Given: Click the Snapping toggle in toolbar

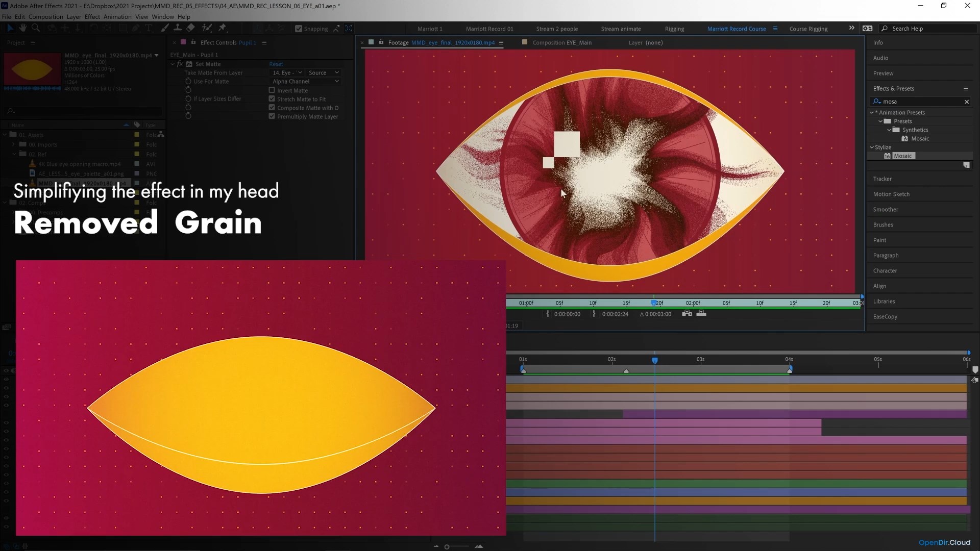Looking at the screenshot, I should tap(298, 28).
